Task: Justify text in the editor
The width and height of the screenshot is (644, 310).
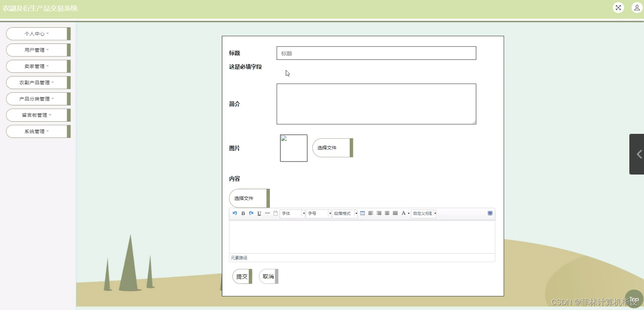Action: point(395,213)
